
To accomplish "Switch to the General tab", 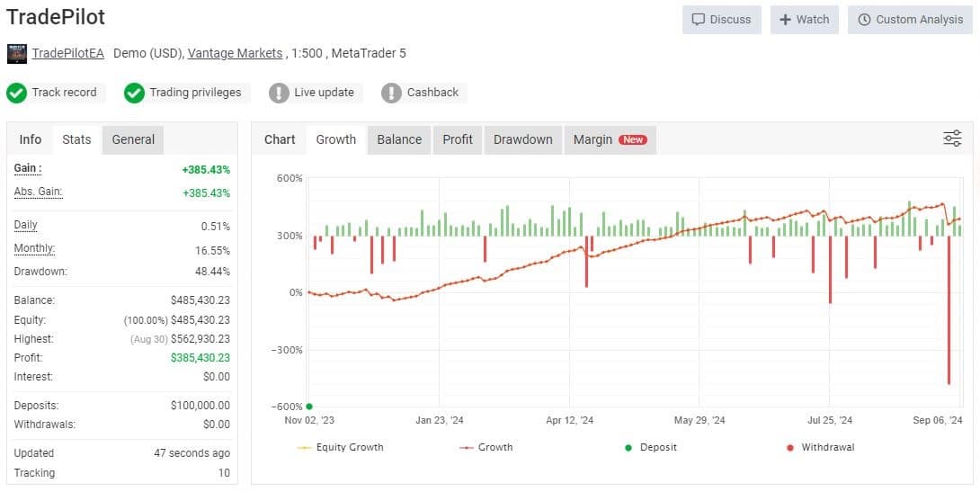I will click(x=133, y=139).
